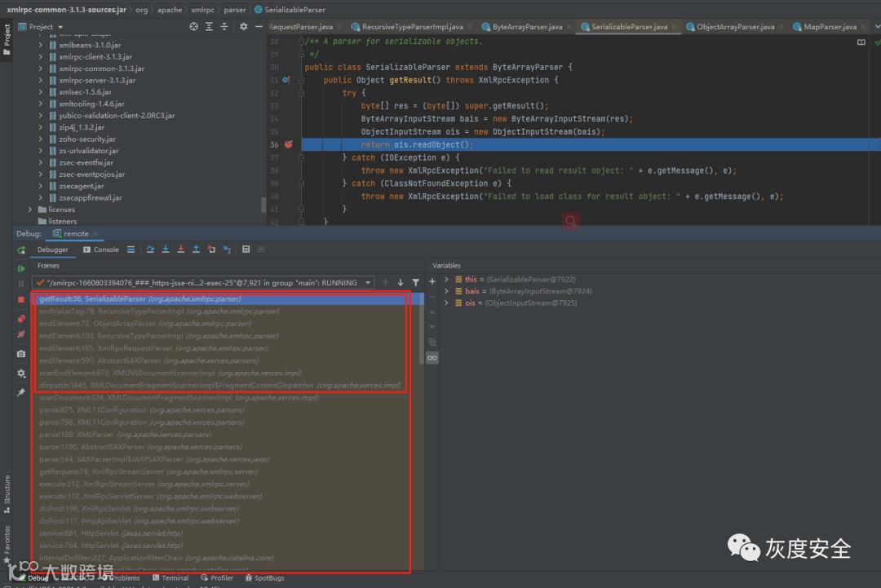Open the Project view dropdown
The width and height of the screenshot is (881, 588).
[41, 26]
